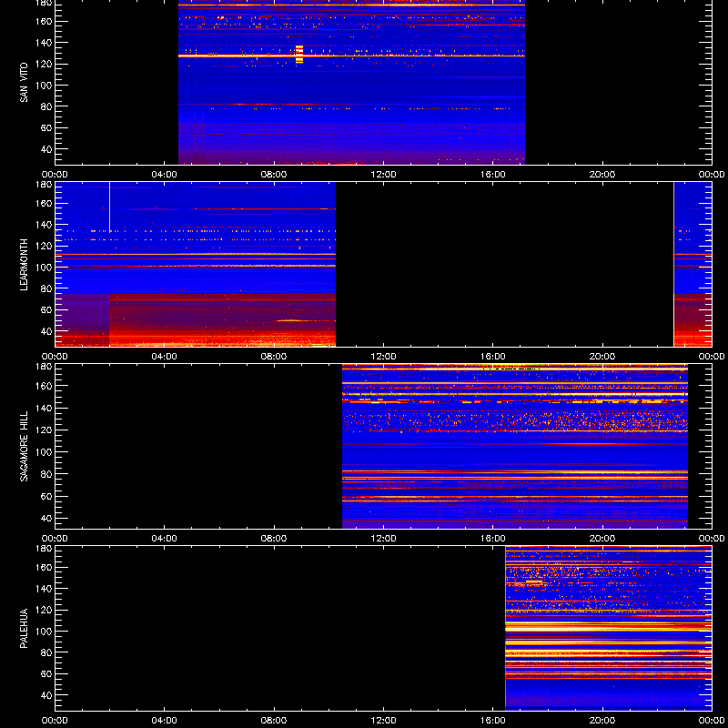Click the 160 frequency label on Palehua axis
728x728 pixels.
pyautogui.click(x=44, y=567)
